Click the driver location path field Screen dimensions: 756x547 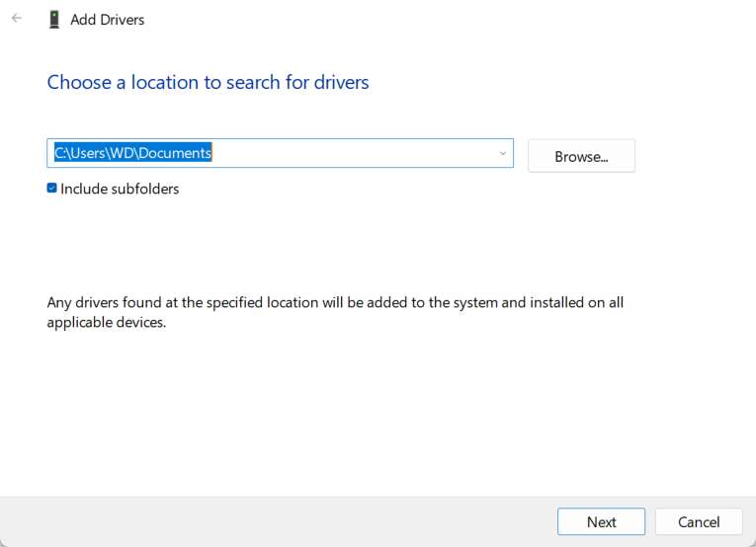(280, 153)
